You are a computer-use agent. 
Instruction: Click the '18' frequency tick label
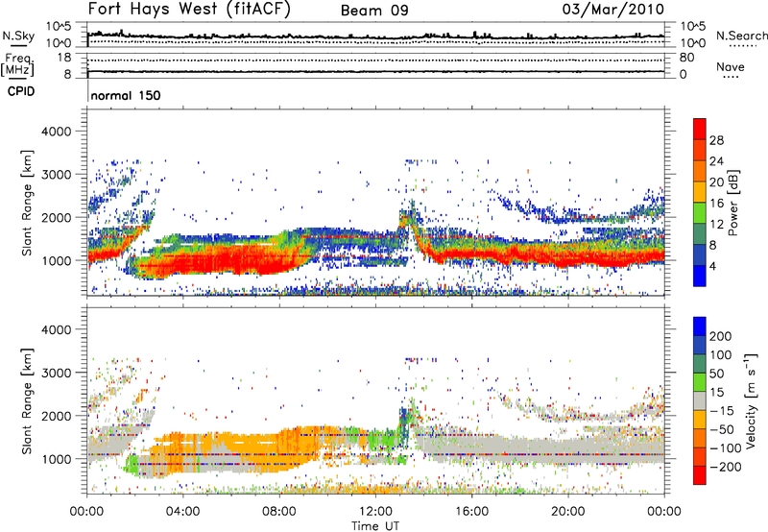tap(64, 58)
